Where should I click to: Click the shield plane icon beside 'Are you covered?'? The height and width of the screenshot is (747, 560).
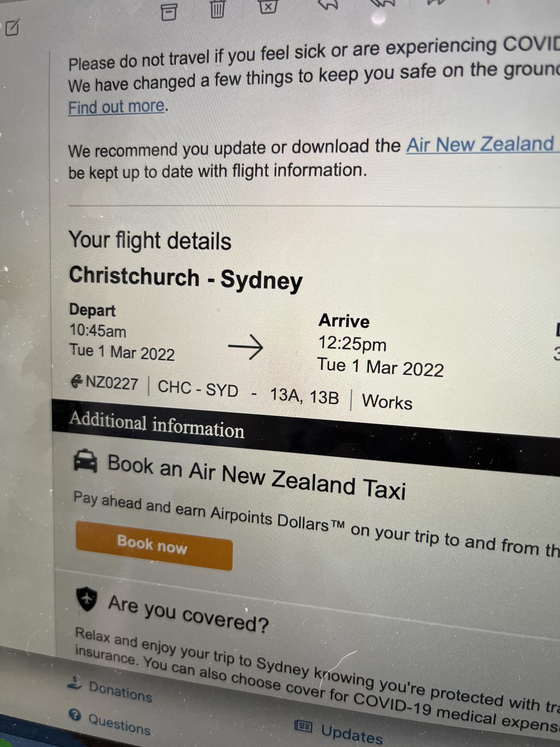pyautogui.click(x=87, y=598)
